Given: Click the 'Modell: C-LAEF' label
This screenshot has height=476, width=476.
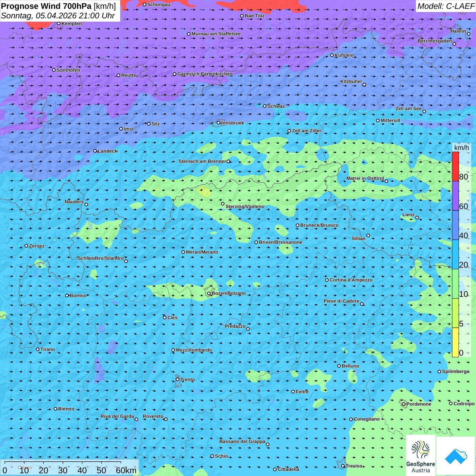Looking at the screenshot, I should tap(446, 6).
